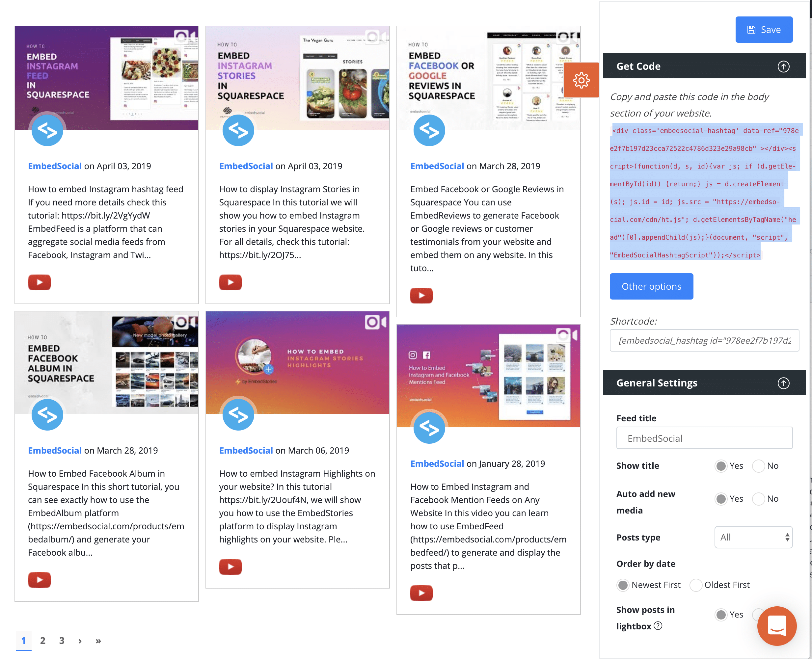Screen dimensions: 812x659
Task: Click EmbedSocial avatar on Instagram Feed card
Action: 47,130
